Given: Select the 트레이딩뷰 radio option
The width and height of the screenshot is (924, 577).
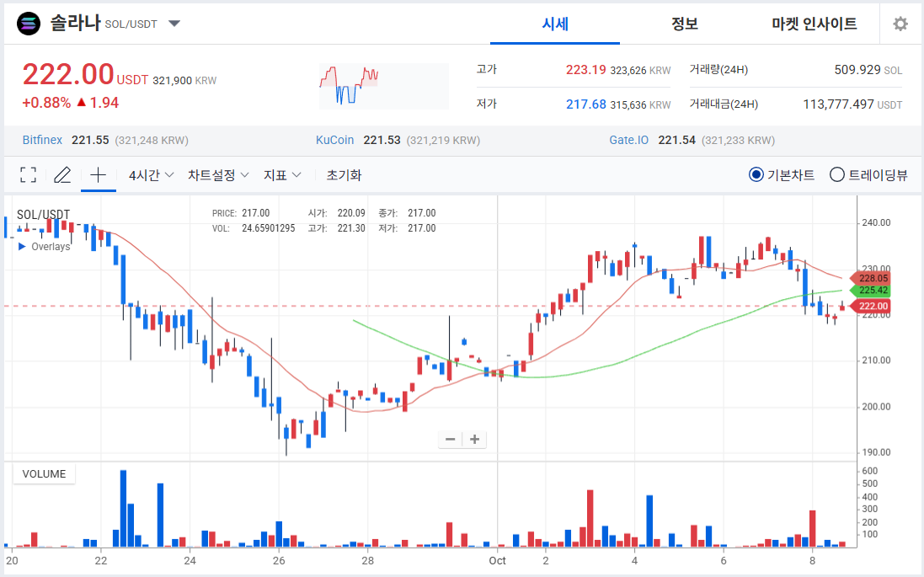Looking at the screenshot, I should point(837,175).
